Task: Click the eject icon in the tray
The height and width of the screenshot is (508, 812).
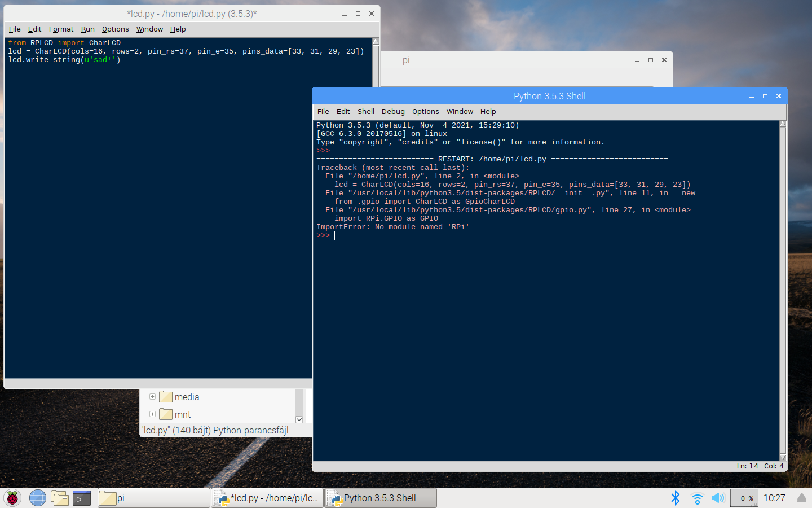Action: pyautogui.click(x=801, y=498)
